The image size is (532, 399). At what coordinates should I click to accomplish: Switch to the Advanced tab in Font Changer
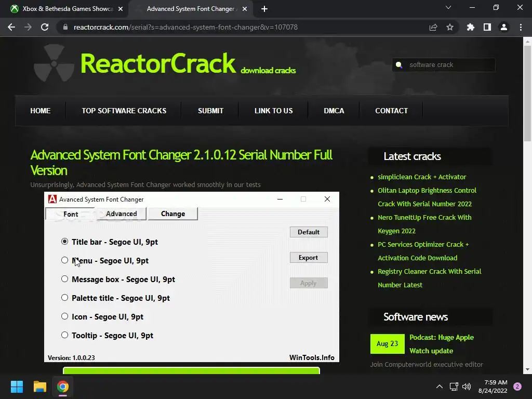pos(121,214)
